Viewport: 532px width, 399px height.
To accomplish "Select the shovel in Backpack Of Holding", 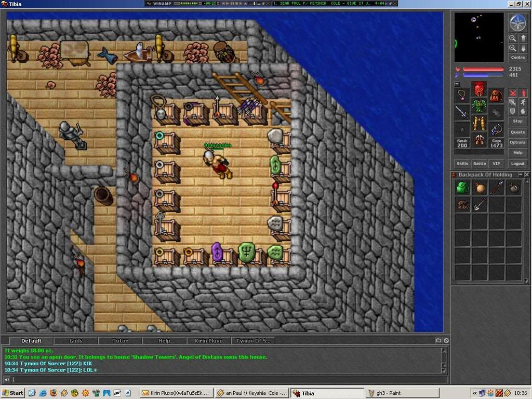I will click(x=480, y=205).
